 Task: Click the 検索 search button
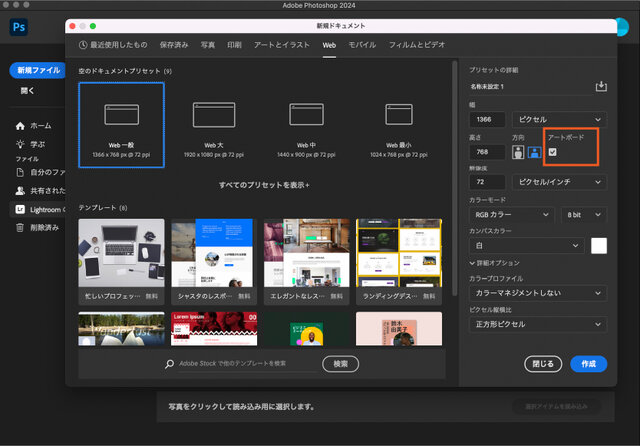click(x=340, y=364)
